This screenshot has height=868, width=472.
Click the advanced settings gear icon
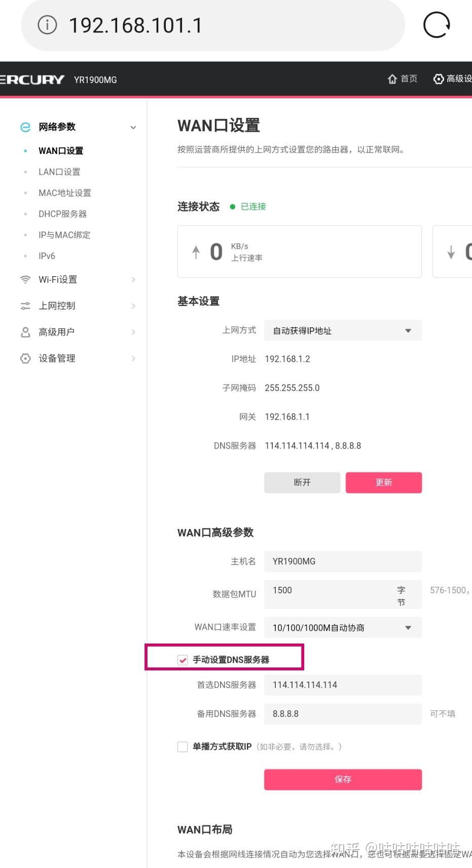pyautogui.click(x=439, y=79)
